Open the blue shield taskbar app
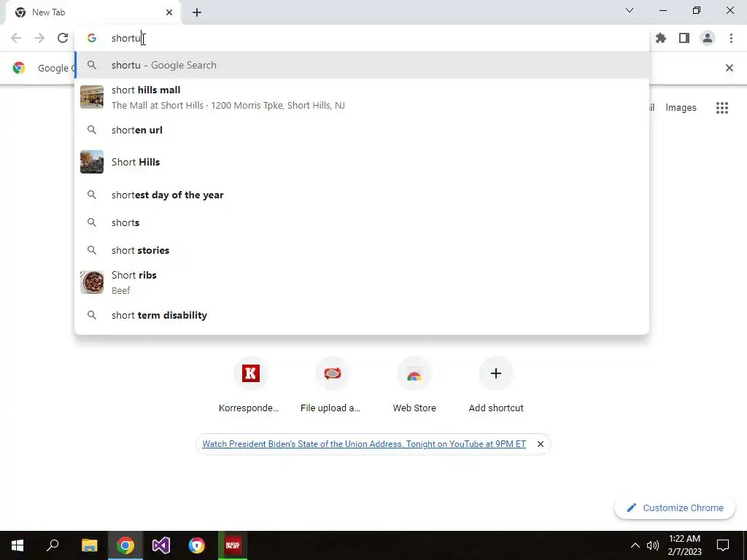 [x=197, y=545]
